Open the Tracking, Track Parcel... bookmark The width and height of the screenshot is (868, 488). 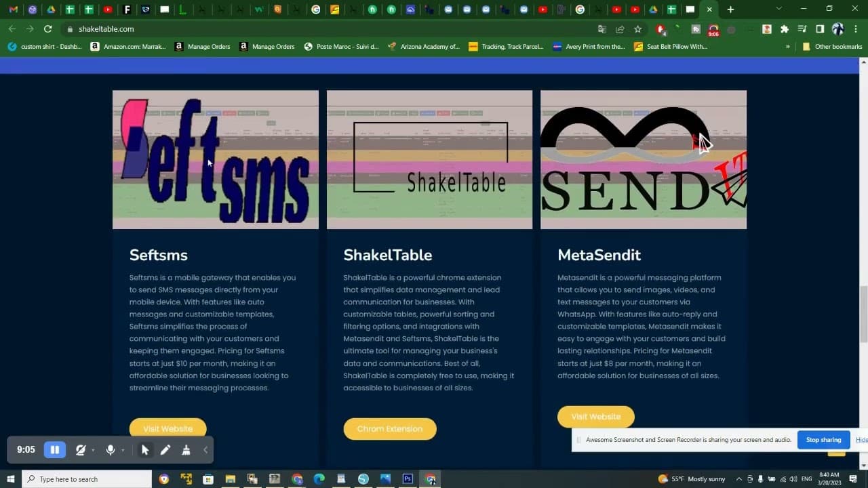click(507, 47)
